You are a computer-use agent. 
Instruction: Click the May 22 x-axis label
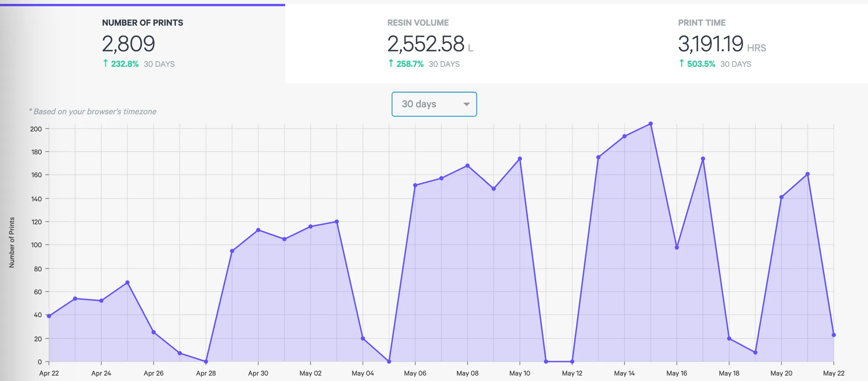(834, 373)
